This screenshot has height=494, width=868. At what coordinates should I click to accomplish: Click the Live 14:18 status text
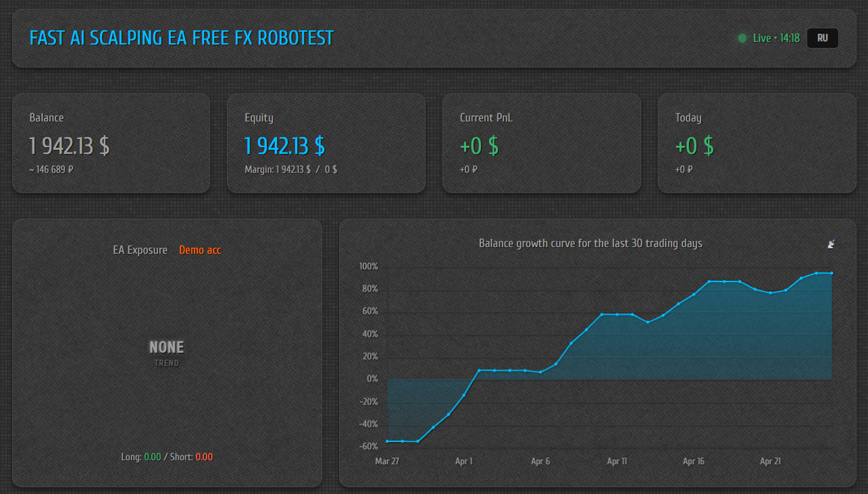click(x=776, y=38)
